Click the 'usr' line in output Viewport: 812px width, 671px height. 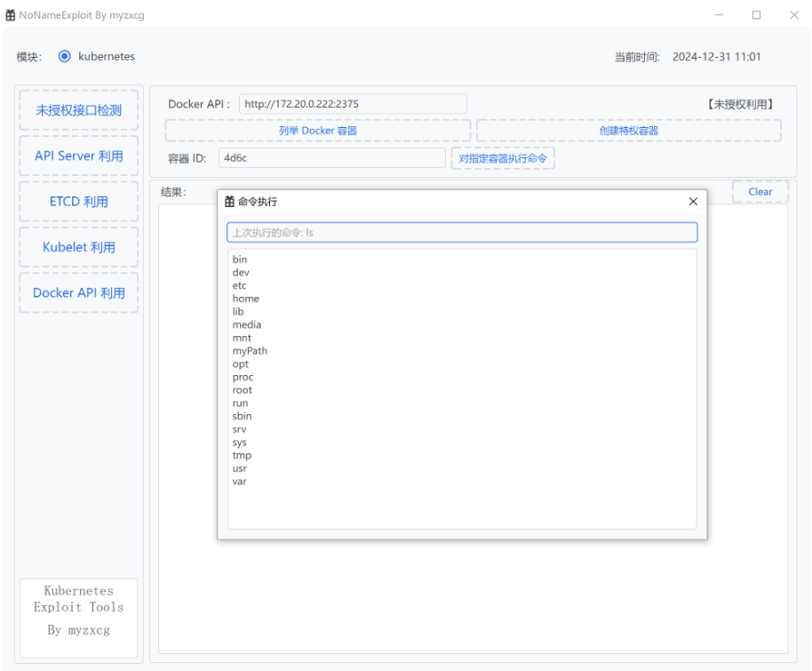point(239,467)
